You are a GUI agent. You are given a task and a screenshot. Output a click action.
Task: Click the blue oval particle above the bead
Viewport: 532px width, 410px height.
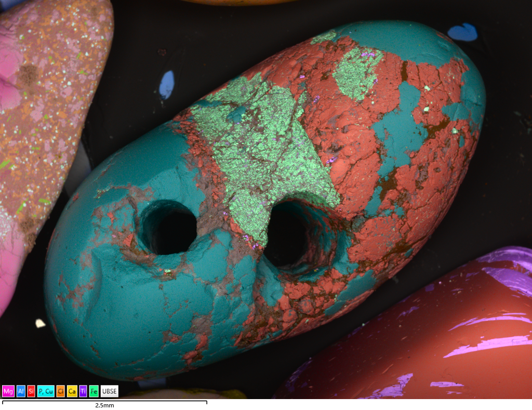pyautogui.click(x=167, y=84)
